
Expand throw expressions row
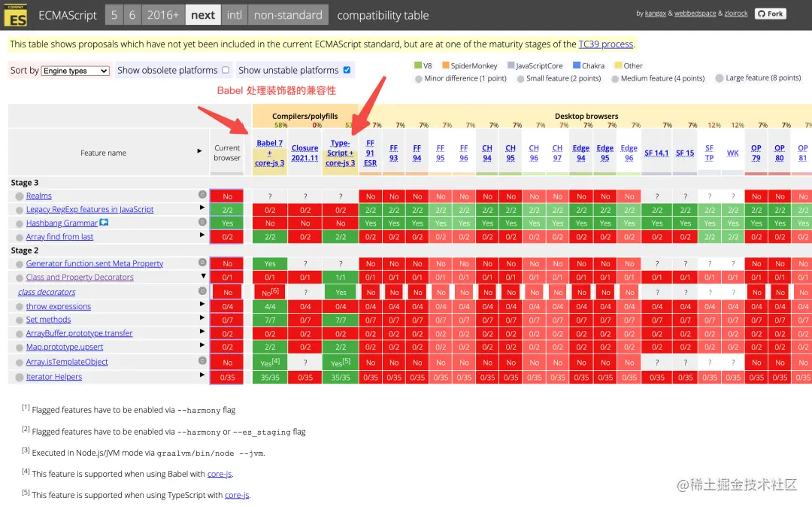point(202,305)
